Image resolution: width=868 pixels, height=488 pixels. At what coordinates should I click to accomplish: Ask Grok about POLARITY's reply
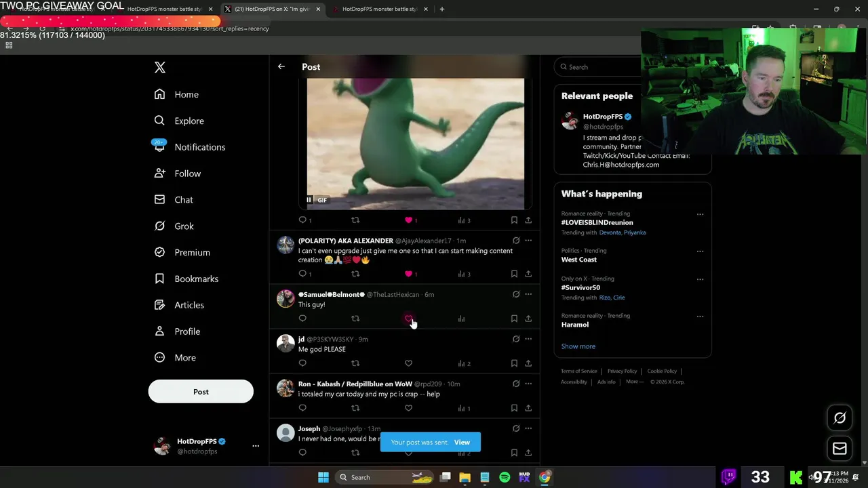(516, 241)
